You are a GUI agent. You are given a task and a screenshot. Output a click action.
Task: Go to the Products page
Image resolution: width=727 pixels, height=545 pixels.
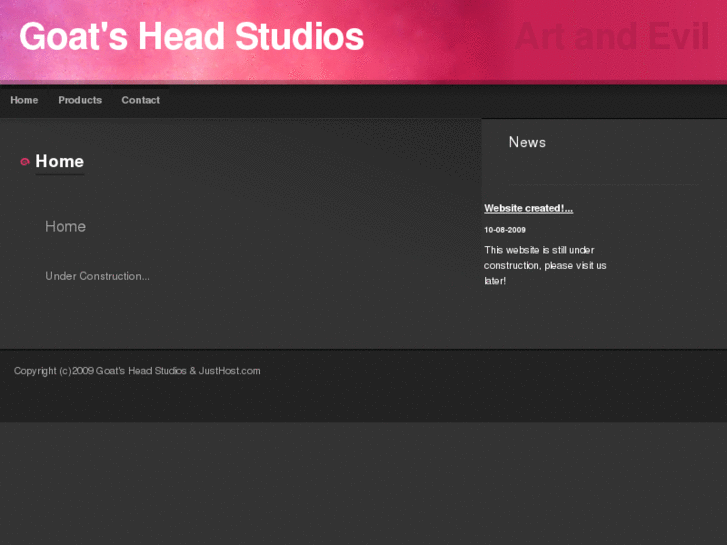80,100
